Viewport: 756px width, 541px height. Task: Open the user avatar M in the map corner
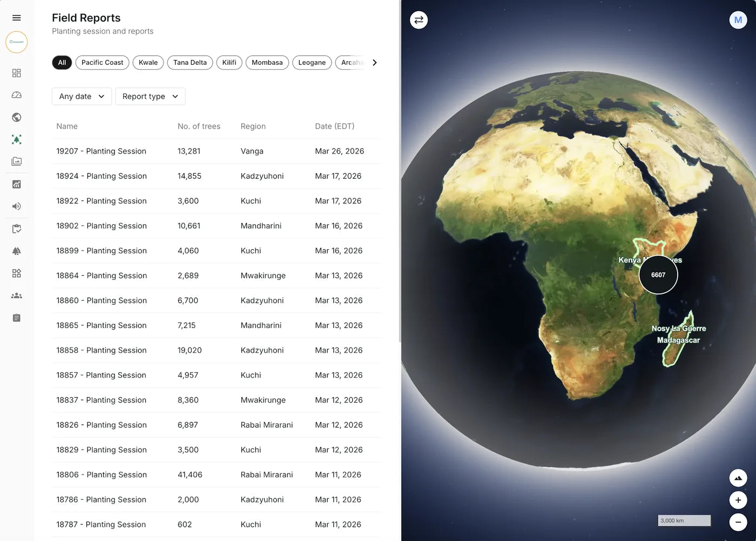click(x=738, y=20)
